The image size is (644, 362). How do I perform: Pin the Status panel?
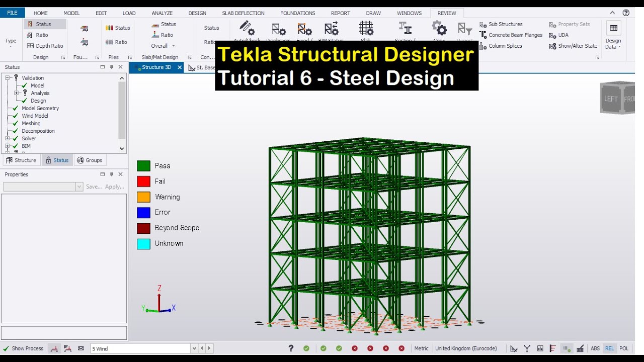111,67
